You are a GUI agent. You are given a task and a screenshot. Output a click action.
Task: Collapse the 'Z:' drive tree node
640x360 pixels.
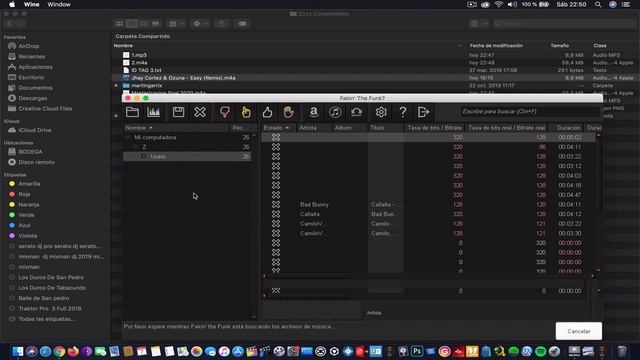136,147
